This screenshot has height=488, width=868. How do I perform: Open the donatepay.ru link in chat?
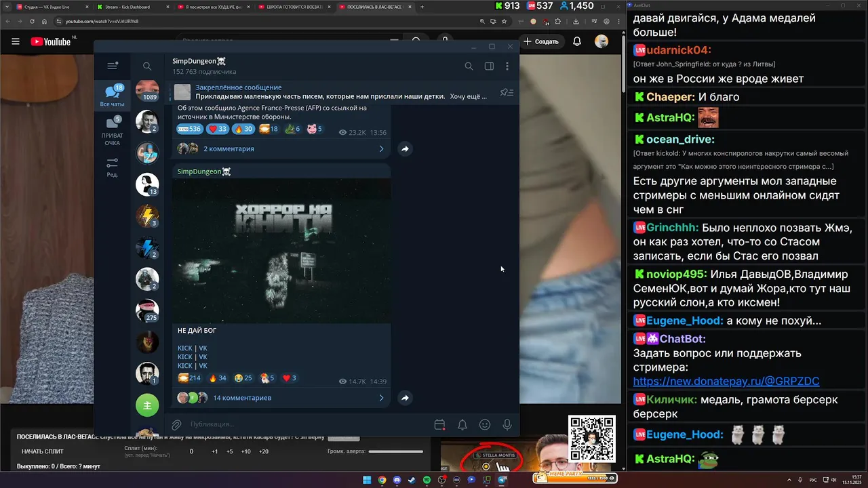point(726,382)
